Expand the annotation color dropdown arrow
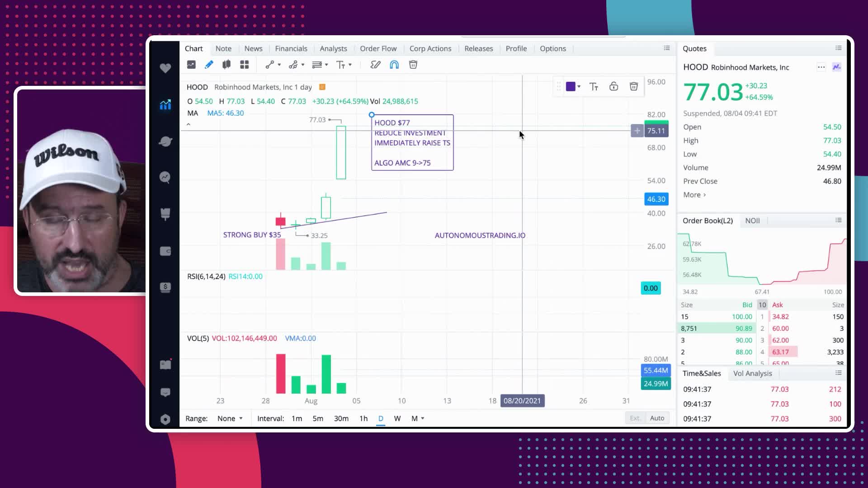The image size is (868, 488). 579,86
